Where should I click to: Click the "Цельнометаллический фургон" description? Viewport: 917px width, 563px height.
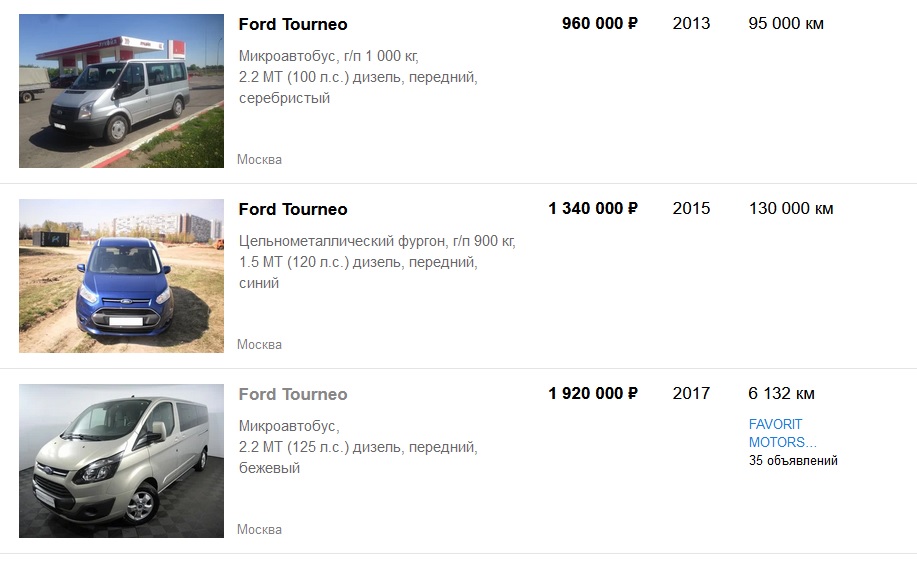(x=377, y=241)
